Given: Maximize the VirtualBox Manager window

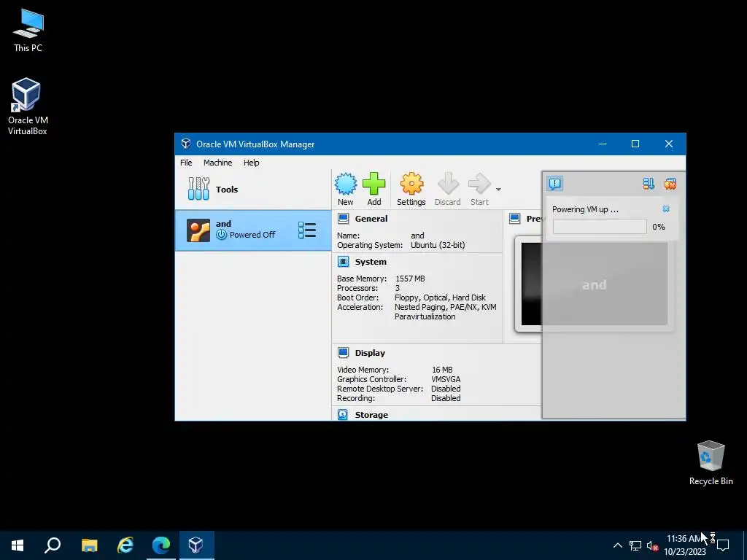Looking at the screenshot, I should 635,144.
